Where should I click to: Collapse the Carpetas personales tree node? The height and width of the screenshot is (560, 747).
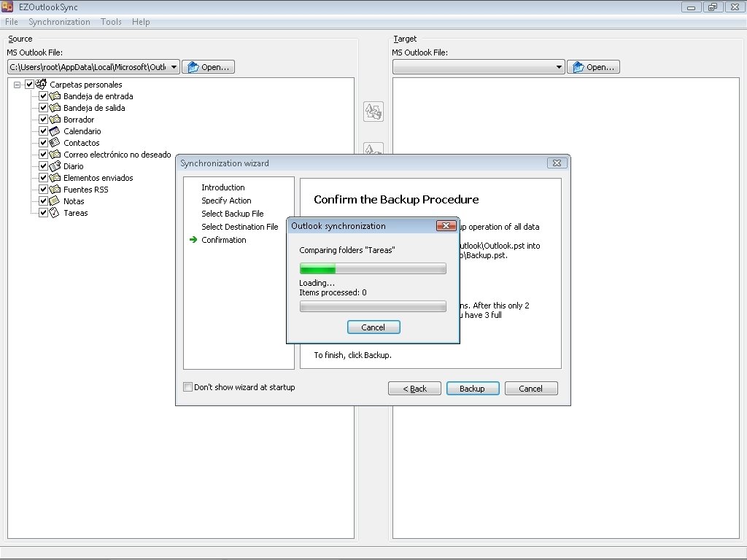[x=18, y=85]
